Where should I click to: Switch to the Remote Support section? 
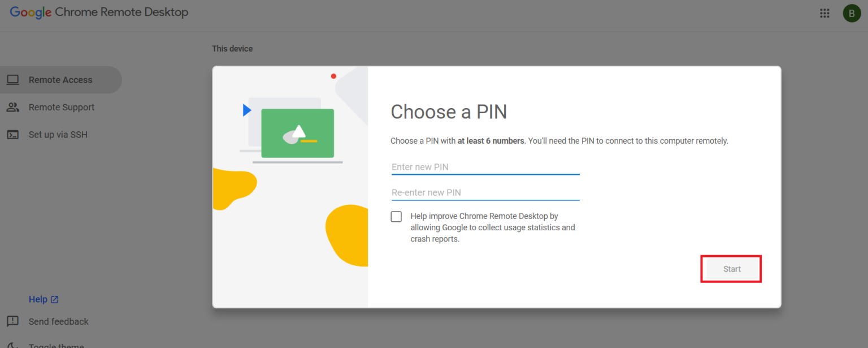pos(61,107)
